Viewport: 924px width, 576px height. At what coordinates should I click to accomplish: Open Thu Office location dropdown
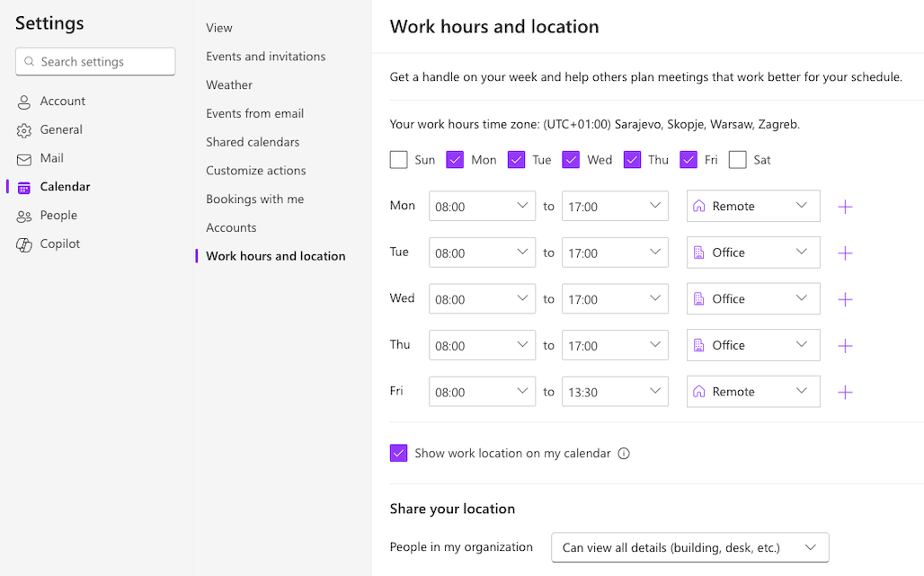tap(753, 345)
